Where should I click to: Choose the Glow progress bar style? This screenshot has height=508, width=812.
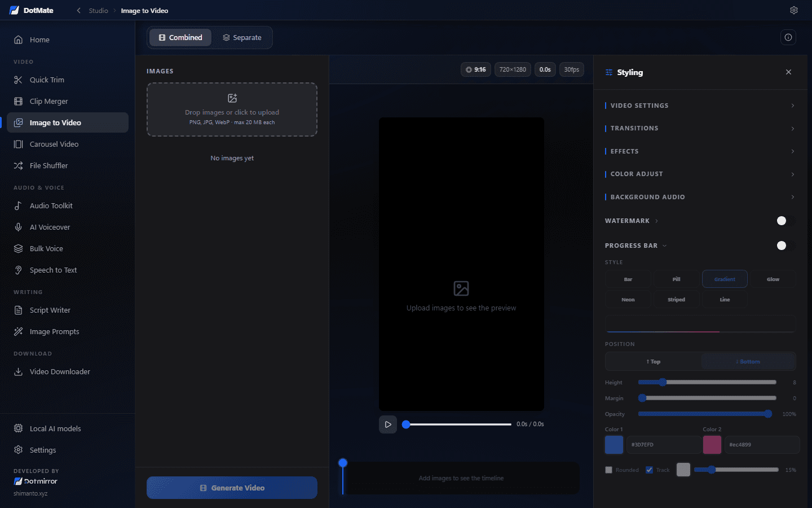click(773, 279)
